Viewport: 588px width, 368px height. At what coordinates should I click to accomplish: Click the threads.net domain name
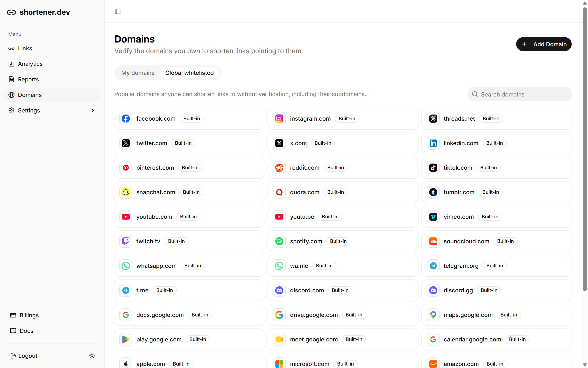pos(459,119)
